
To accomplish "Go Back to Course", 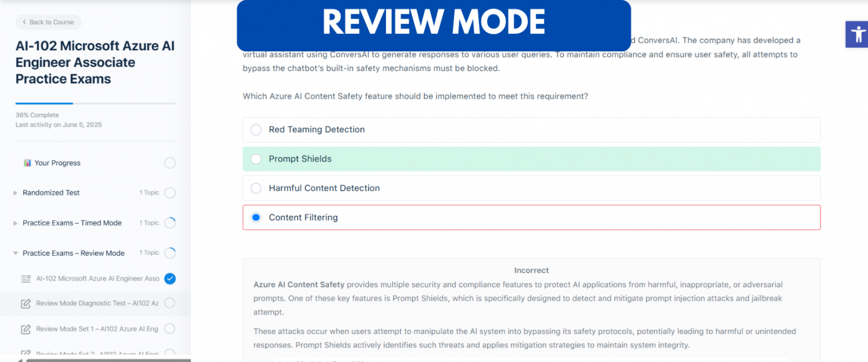I will click(49, 22).
